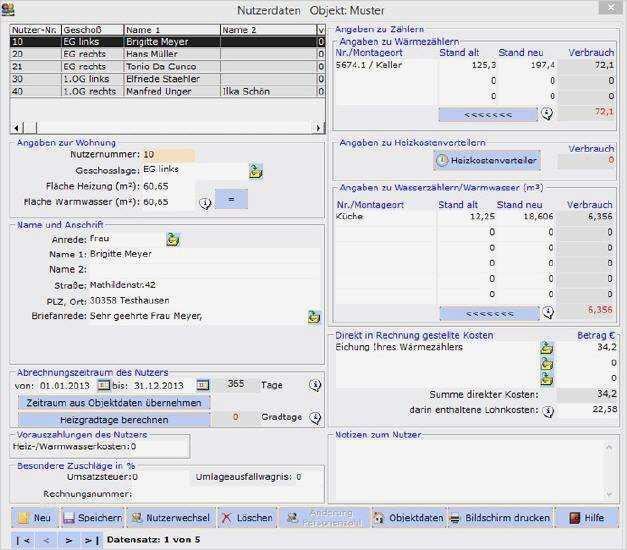Open cost list icon for second cost row
This screenshot has height=550, width=627.
[x=547, y=363]
